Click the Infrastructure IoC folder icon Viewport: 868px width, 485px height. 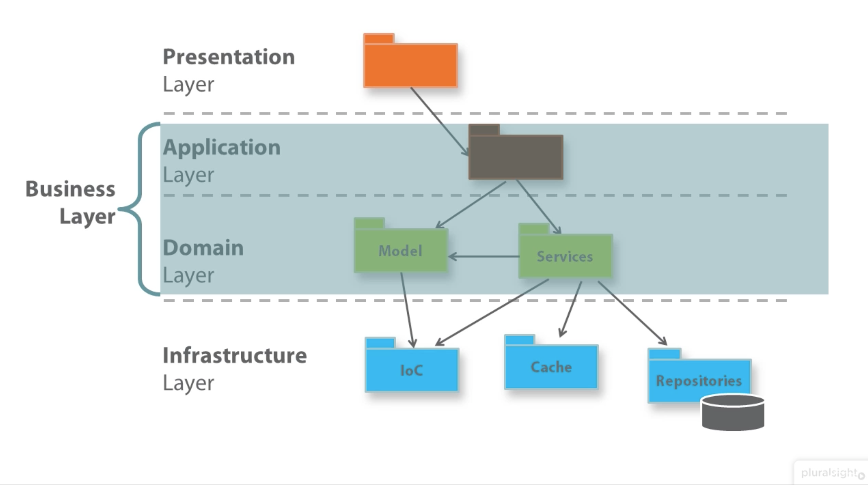tap(412, 368)
